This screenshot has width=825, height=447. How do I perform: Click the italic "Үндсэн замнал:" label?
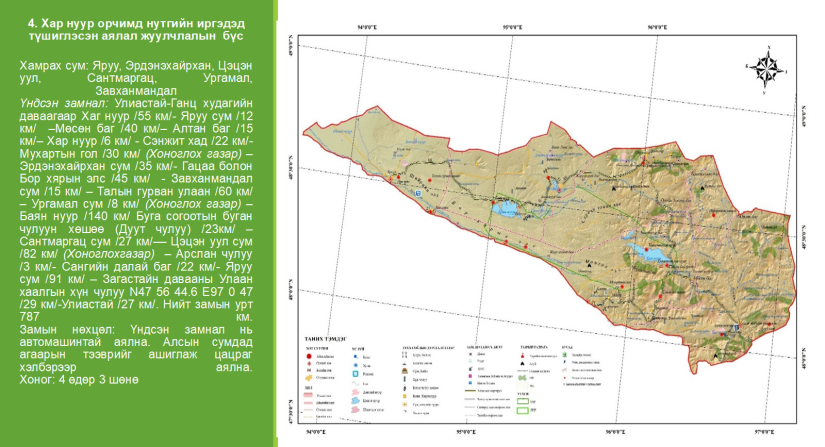[62, 102]
